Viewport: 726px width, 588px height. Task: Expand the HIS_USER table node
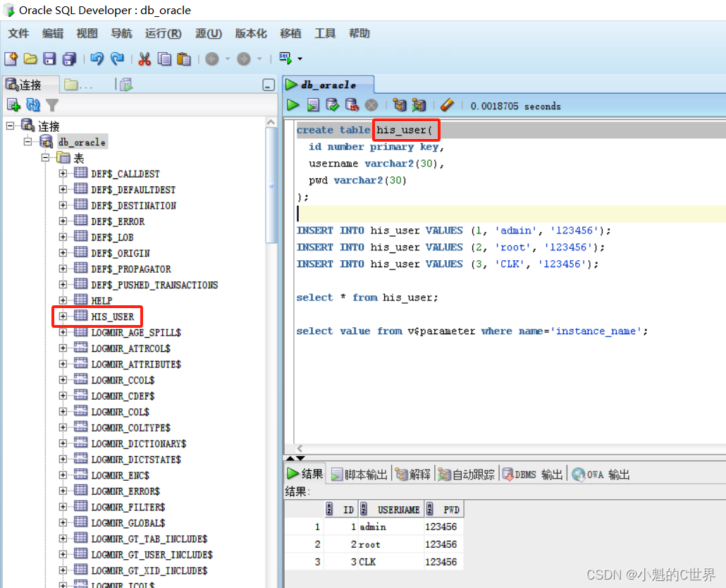tap(61, 316)
